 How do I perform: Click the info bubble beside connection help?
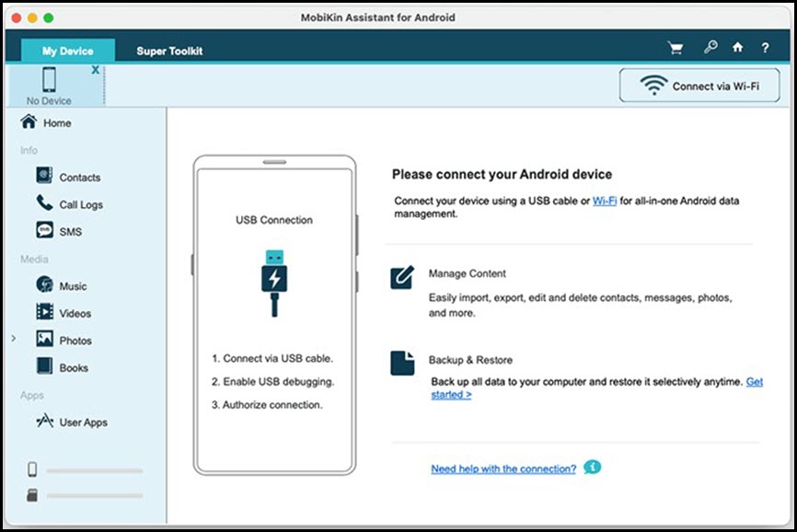[592, 467]
